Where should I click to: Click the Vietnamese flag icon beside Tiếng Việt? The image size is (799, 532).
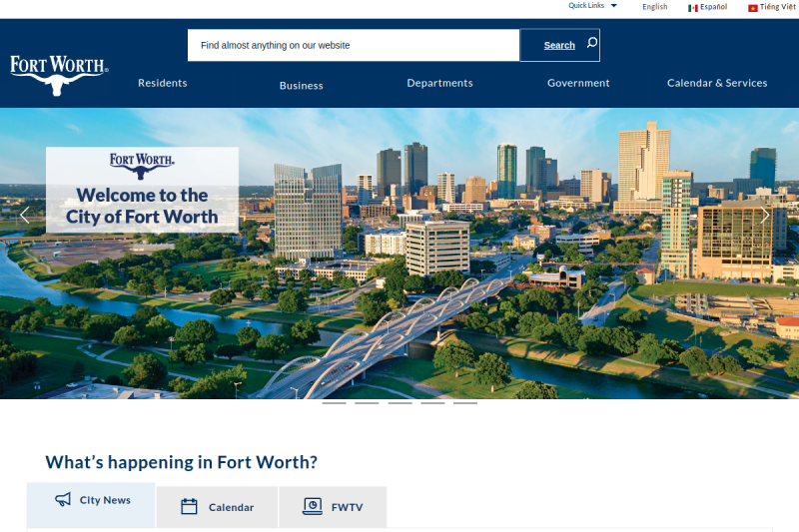coord(753,8)
